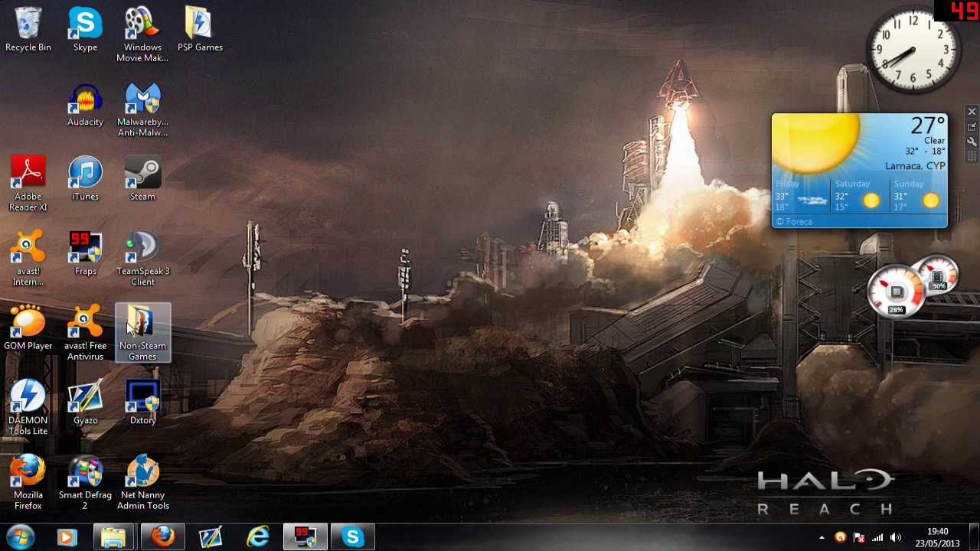Viewport: 980px width, 551px height.
Task: Select the iTunes desktop shortcut
Action: [x=85, y=180]
